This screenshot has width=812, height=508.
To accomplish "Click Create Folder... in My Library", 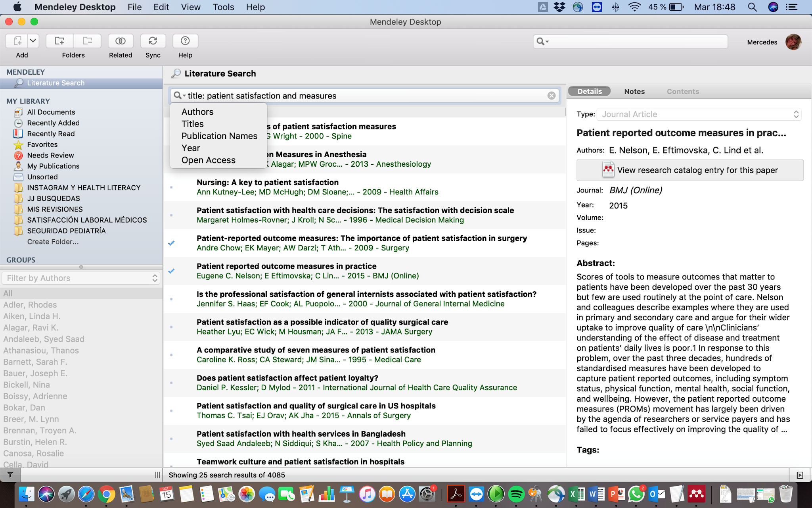I will (53, 242).
